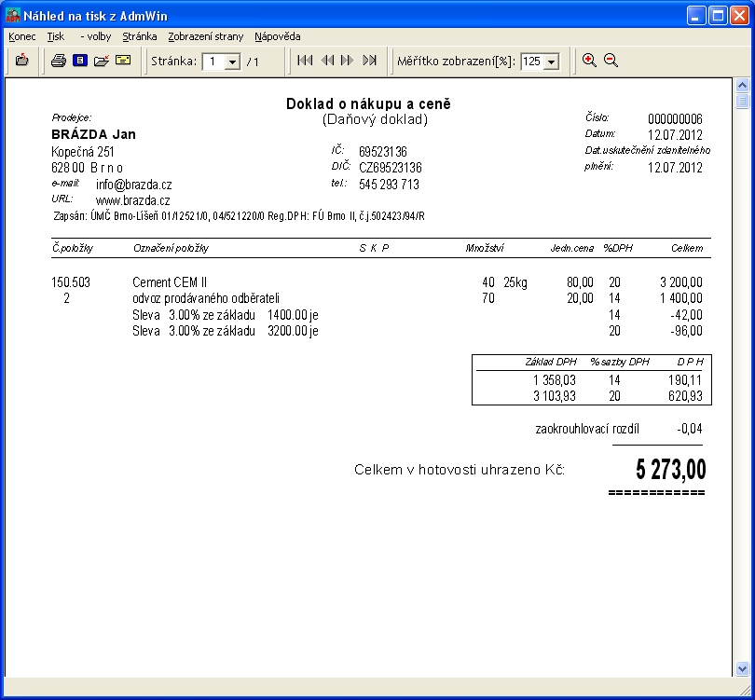The width and height of the screenshot is (755, 700).
Task: Click the seller name 'BRÁZDA Jan'
Action: [93, 134]
